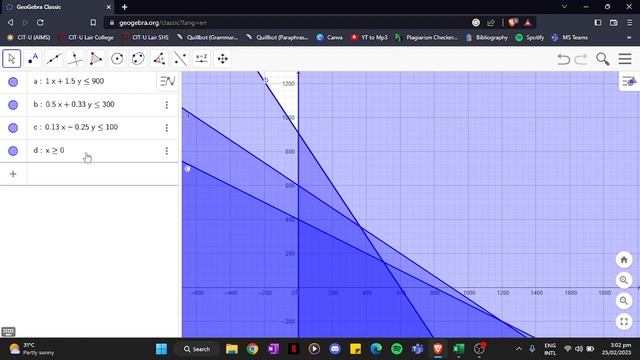Toggle the algebra style bar icon
640x360 pixels.
167,81
